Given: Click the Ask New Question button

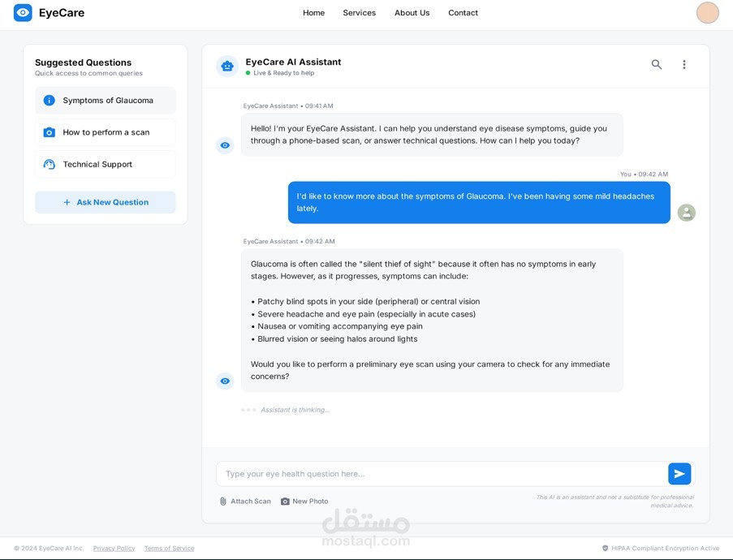Looking at the screenshot, I should tap(106, 202).
